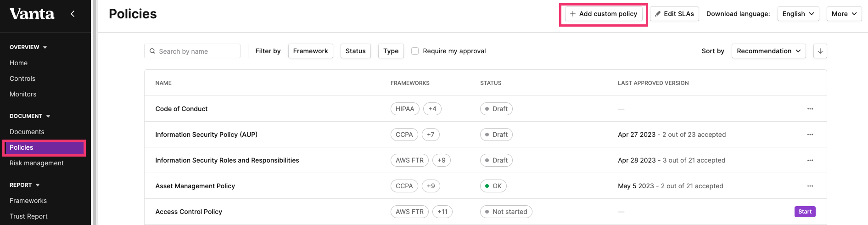Viewport: 868px width, 225px height.
Task: Go to Frameworks in the sidebar
Action: coord(28,201)
